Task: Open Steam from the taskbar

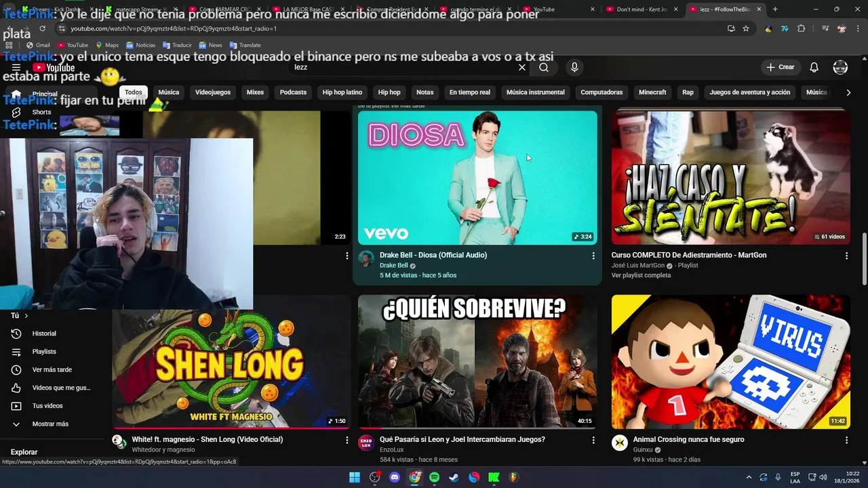Action: 454,477
